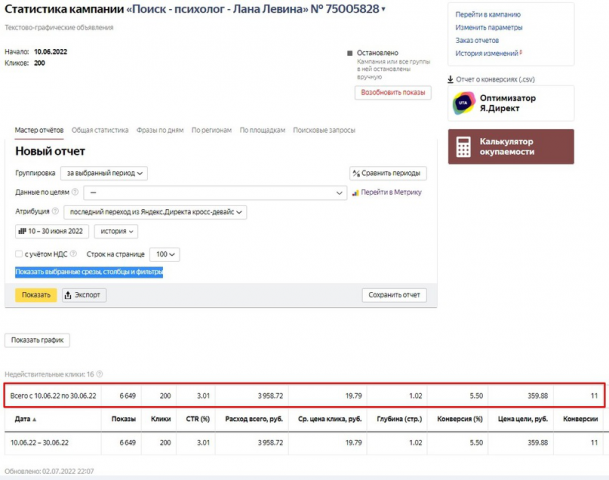Click the stopped status square icon
Image resolution: width=609 pixels, height=480 pixels.
point(350,53)
